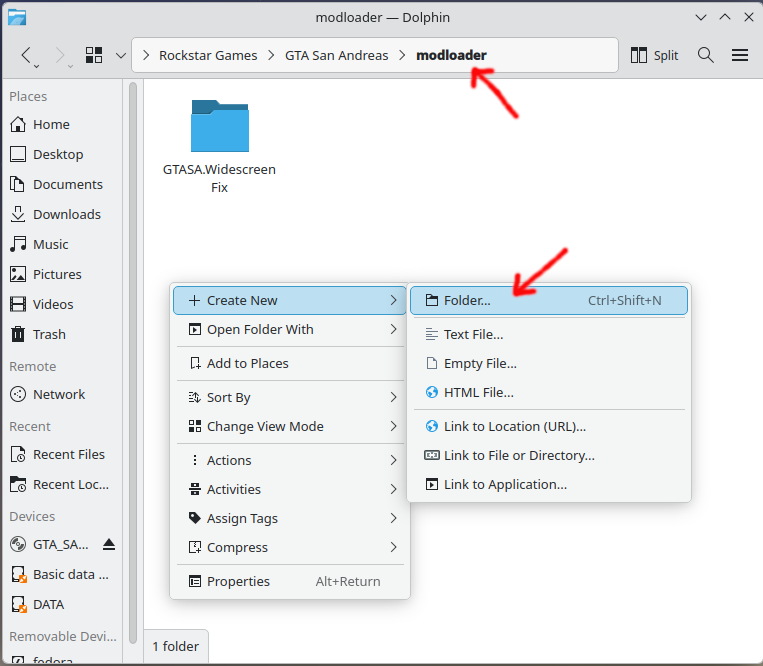
Task: Click the icons view mode button
Action: 94,55
